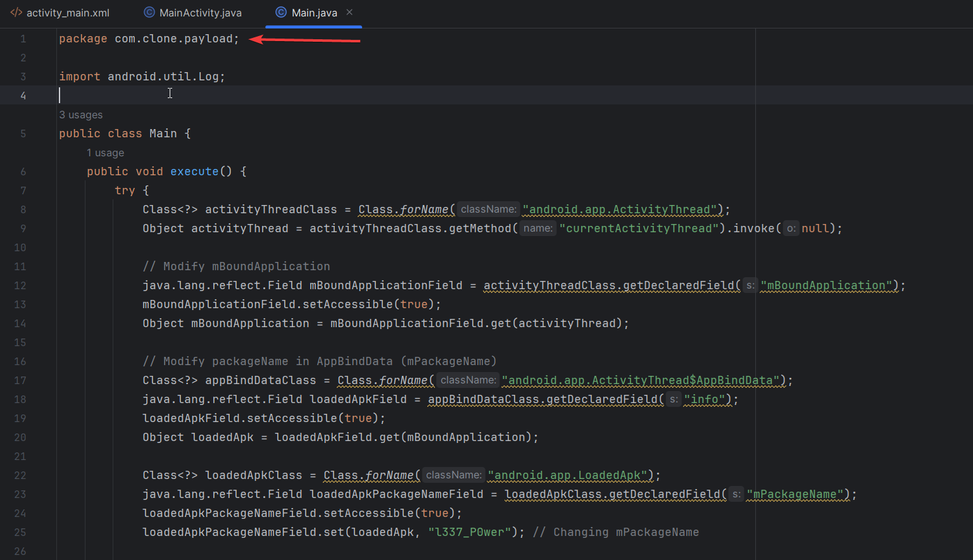Click 'activityThreadClass.getDeclaredField' on line 12
Image resolution: width=973 pixels, height=560 pixels.
(x=608, y=285)
